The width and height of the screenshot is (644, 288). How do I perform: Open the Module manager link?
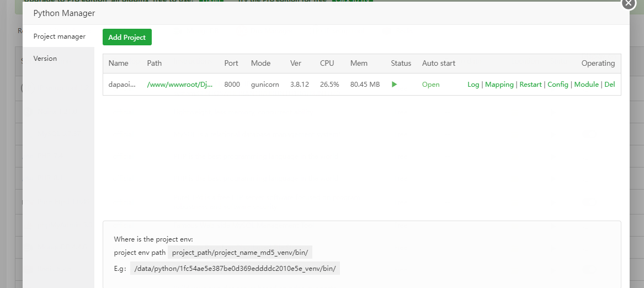click(587, 85)
